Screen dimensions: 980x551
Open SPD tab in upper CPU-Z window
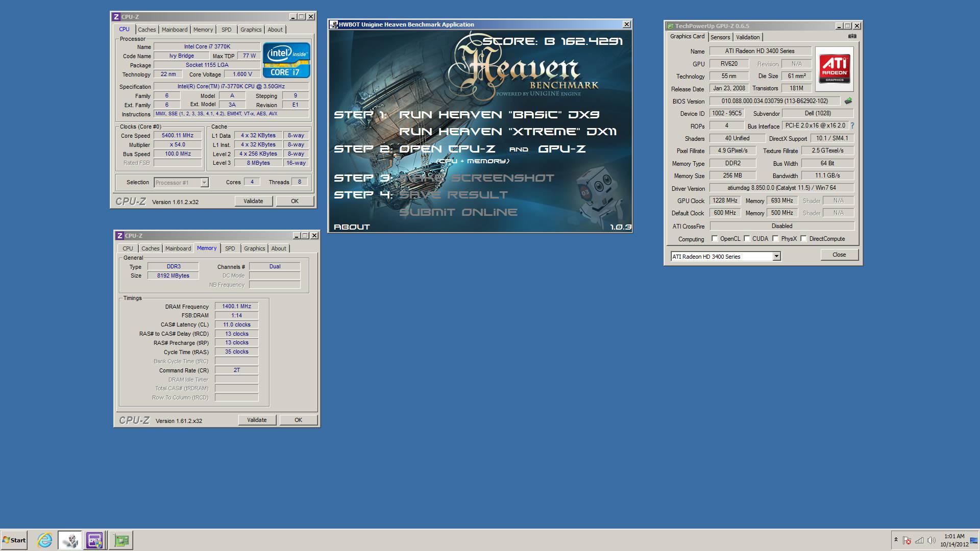(227, 30)
